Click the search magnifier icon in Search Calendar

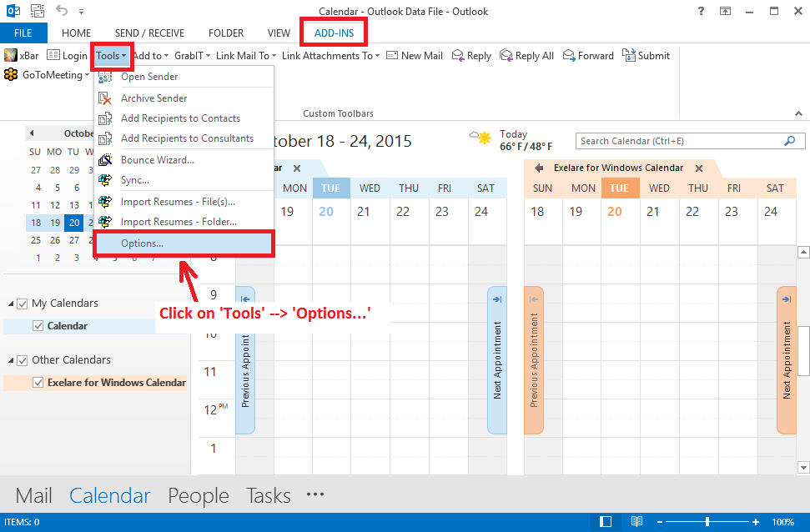(x=790, y=140)
